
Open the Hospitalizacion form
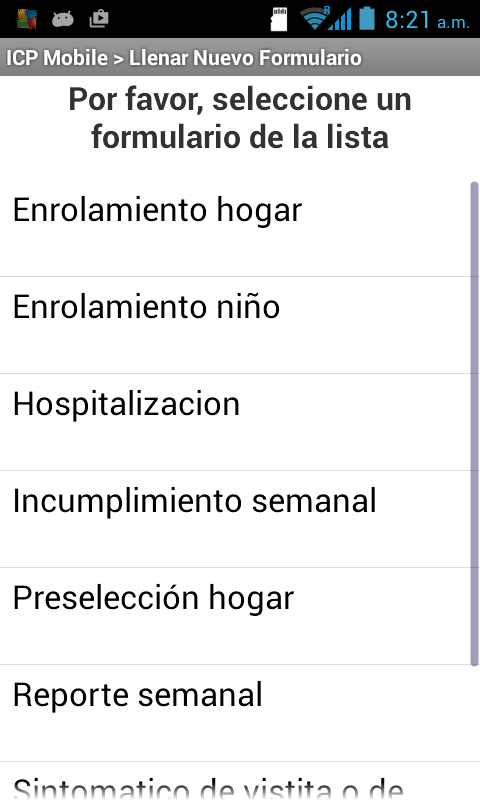point(240,422)
